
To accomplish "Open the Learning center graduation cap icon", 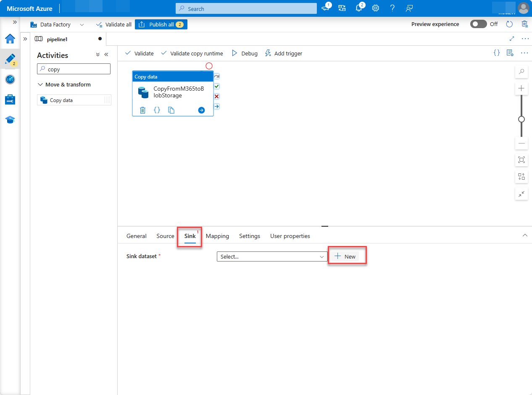I will tap(10, 120).
